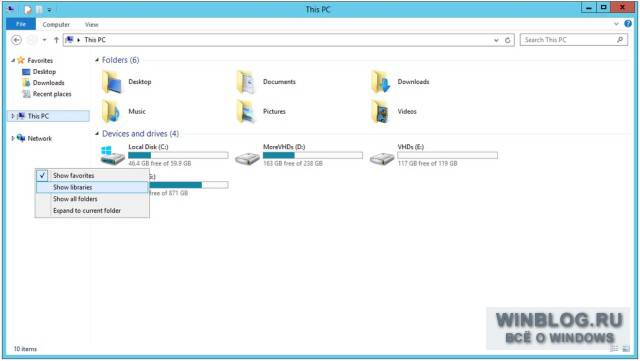Open the Videos folder icon
Screen dimensions: 640x361
[x=381, y=111]
